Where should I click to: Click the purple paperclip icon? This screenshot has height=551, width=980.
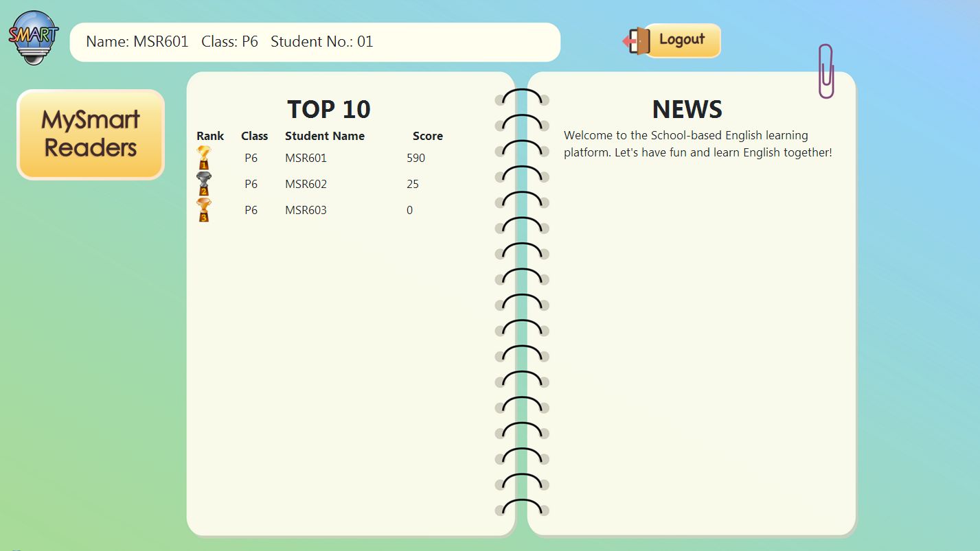click(x=826, y=71)
